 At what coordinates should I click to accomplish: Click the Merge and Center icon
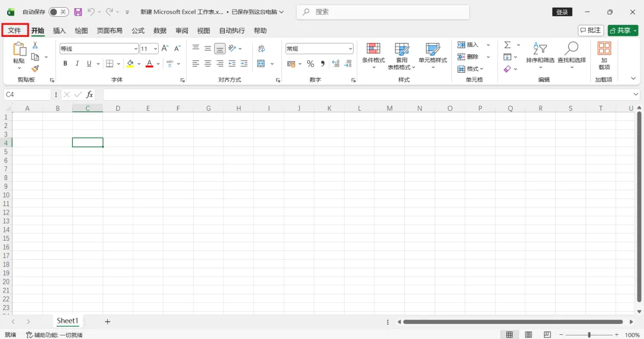pos(261,64)
